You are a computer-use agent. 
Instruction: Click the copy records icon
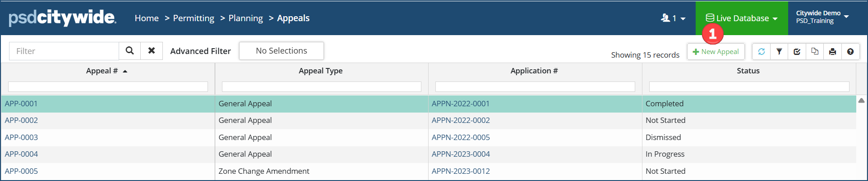click(815, 52)
